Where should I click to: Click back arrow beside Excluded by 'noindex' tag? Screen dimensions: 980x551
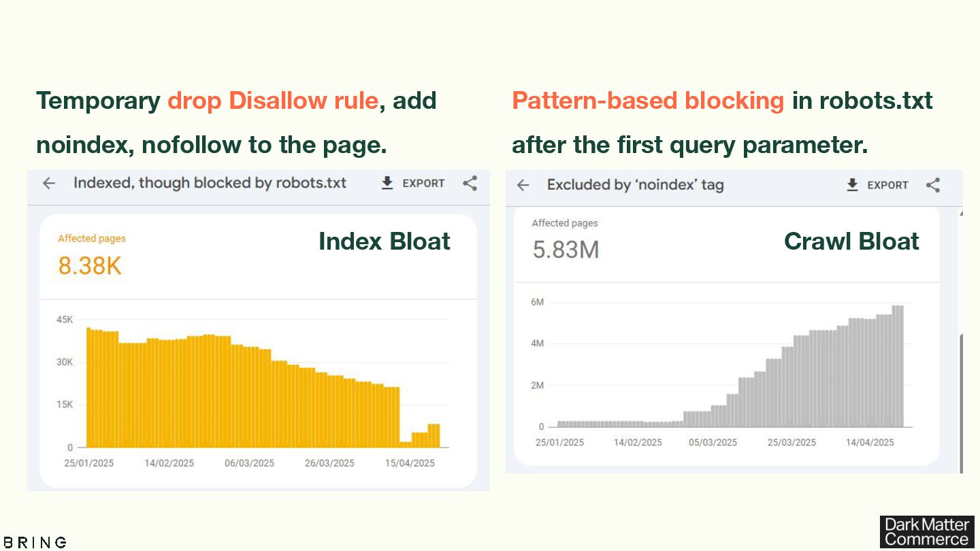(x=523, y=185)
